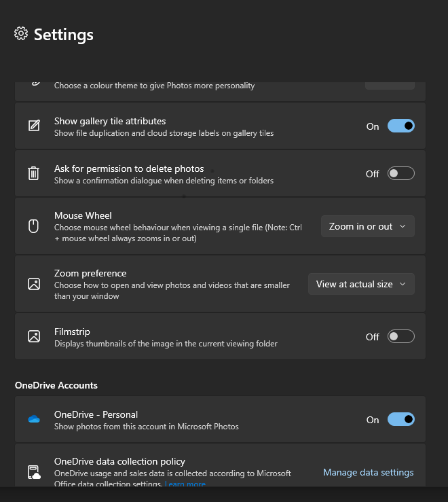Click the Mouse Wheel mouse icon
This screenshot has height=502, width=448.
pyautogui.click(x=34, y=226)
